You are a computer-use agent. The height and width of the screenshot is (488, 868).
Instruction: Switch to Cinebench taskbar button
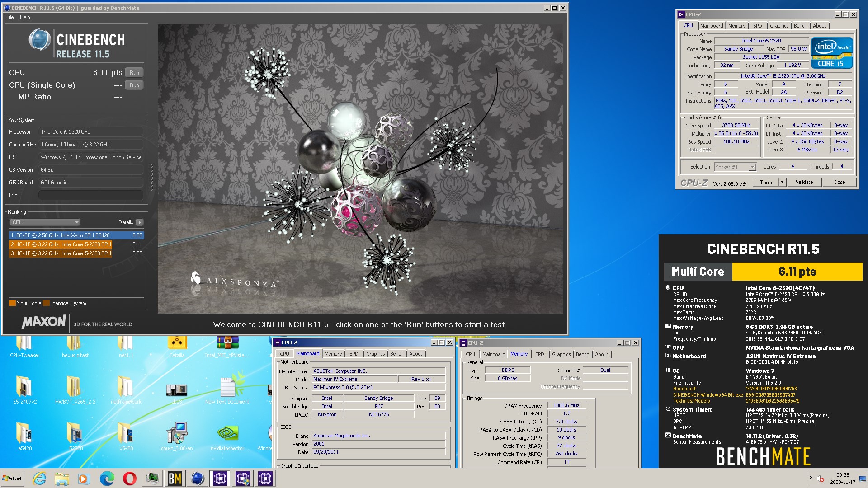pos(198,479)
